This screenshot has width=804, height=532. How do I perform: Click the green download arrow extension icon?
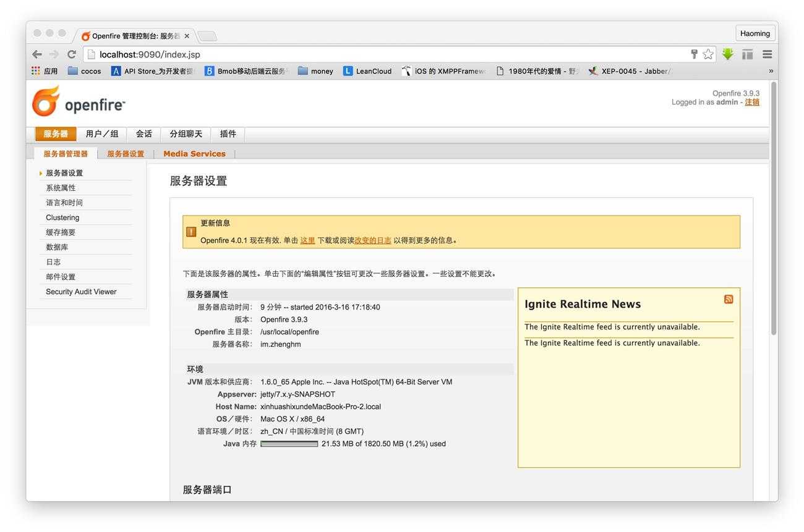728,54
